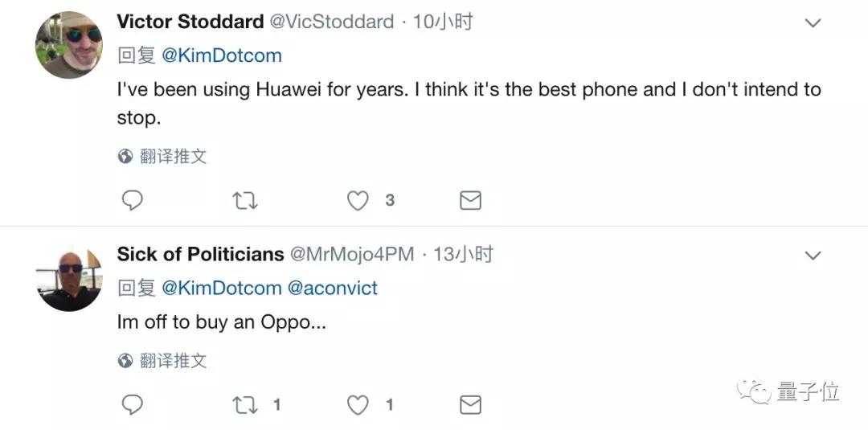
Task: Retweet Victor Stoddard's Huawei tweet
Action: pyautogui.click(x=244, y=200)
